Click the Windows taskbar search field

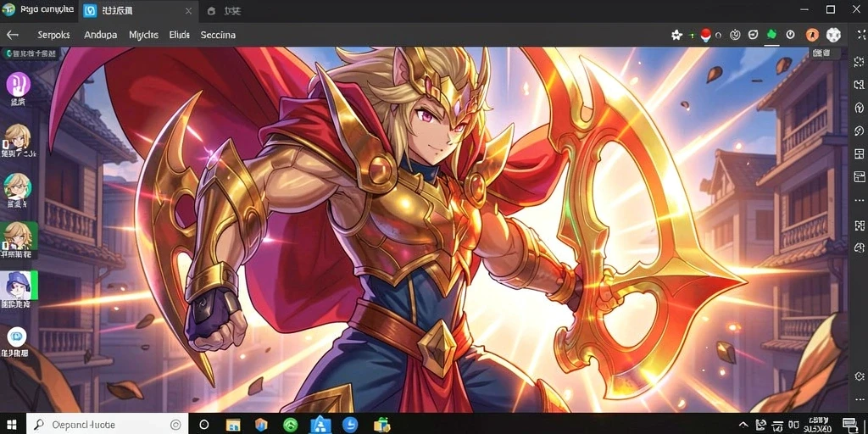(x=107, y=425)
